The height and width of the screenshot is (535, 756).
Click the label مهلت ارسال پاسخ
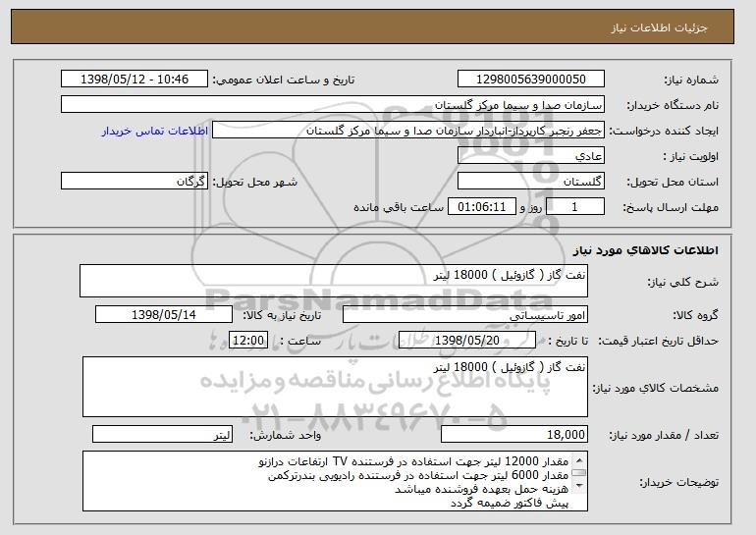pyautogui.click(x=671, y=208)
